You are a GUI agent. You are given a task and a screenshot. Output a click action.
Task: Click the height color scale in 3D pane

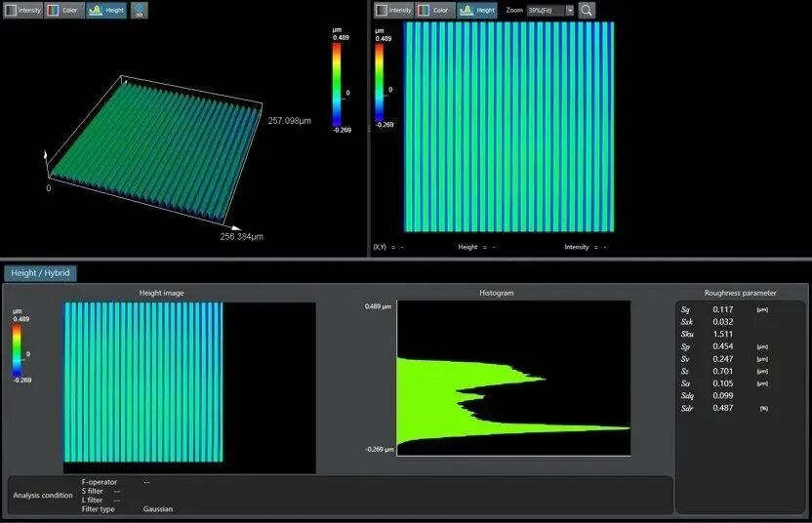click(337, 85)
